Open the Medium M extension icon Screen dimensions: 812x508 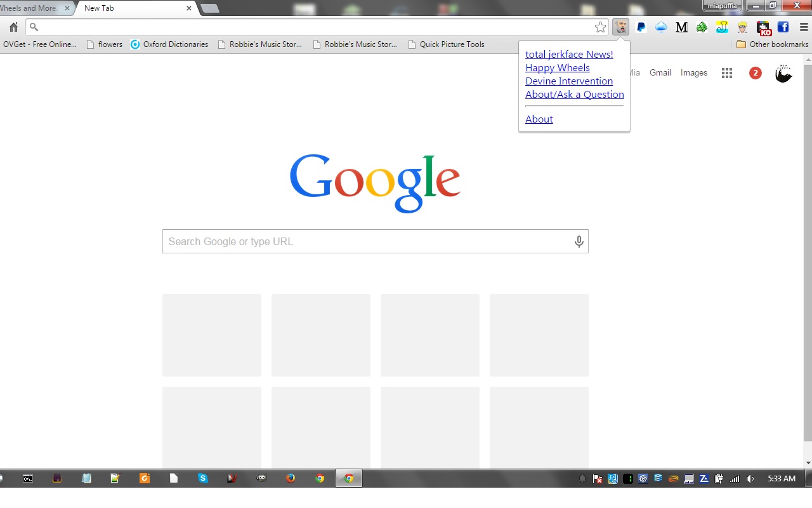coord(682,27)
